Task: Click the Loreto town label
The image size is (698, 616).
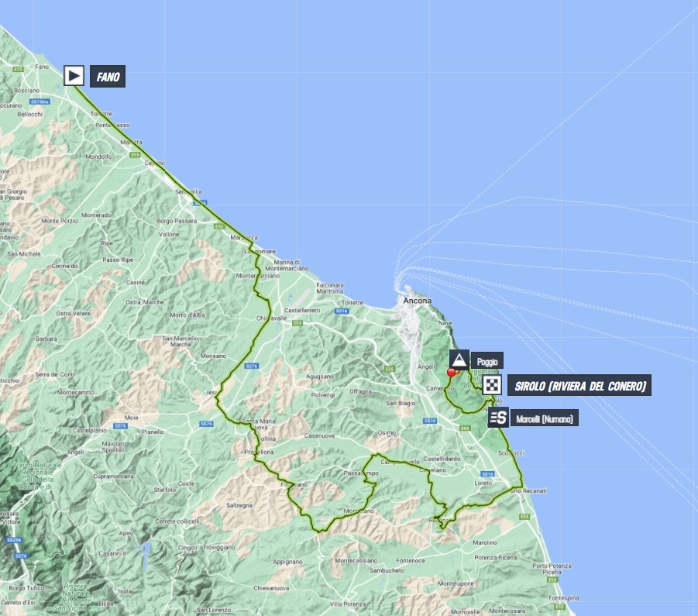Action: tap(483, 482)
